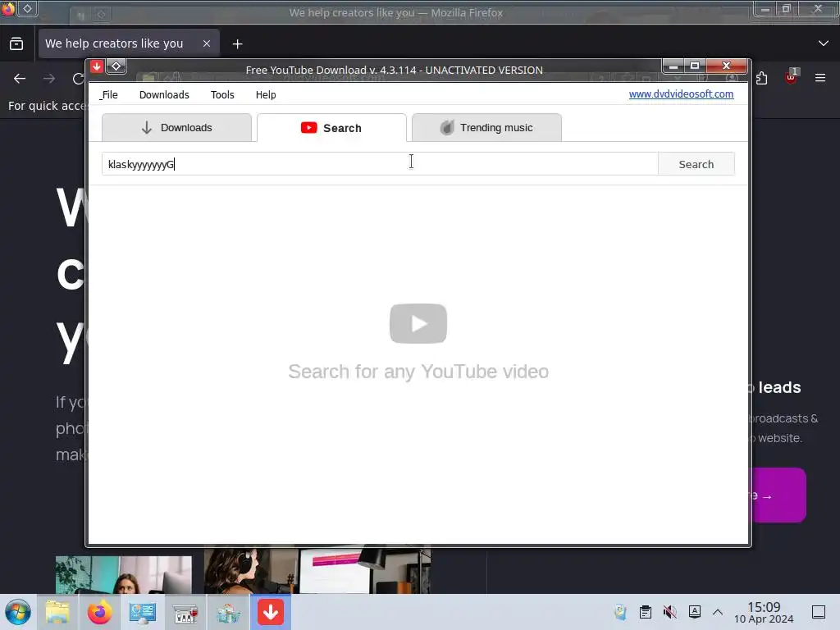This screenshot has width=840, height=630.
Task: Open a new tab in Firefox
Action: point(237,44)
